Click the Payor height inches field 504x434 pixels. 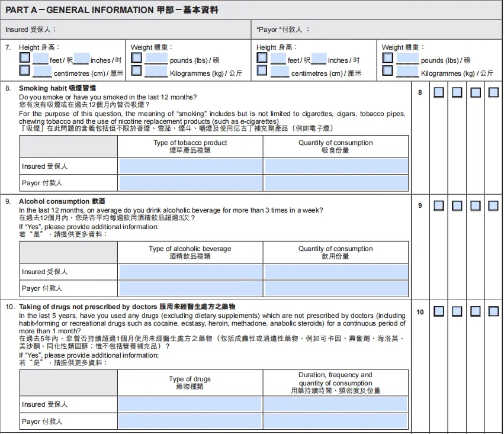click(319, 59)
